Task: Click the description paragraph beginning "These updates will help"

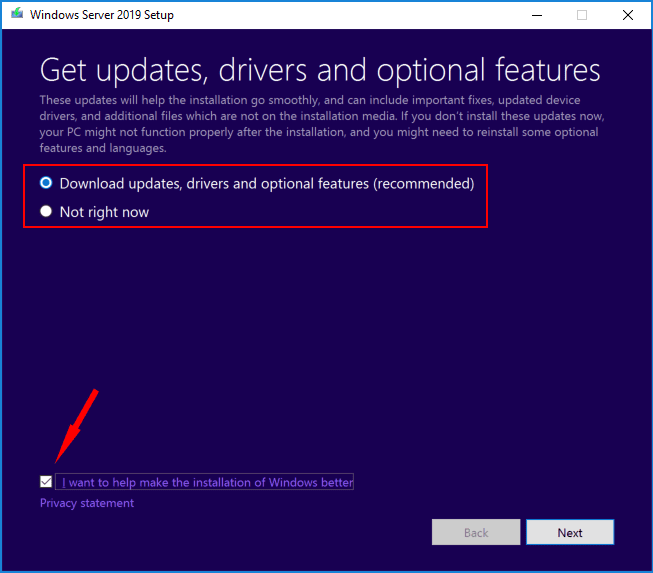Action: click(322, 124)
